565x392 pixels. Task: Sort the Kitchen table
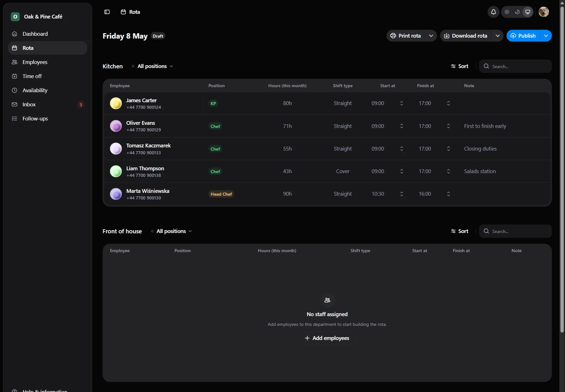click(460, 66)
